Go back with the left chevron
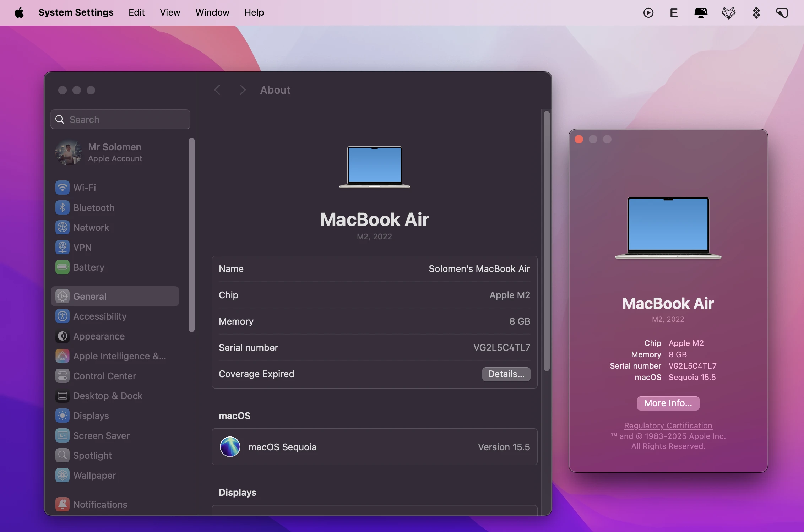 point(217,90)
